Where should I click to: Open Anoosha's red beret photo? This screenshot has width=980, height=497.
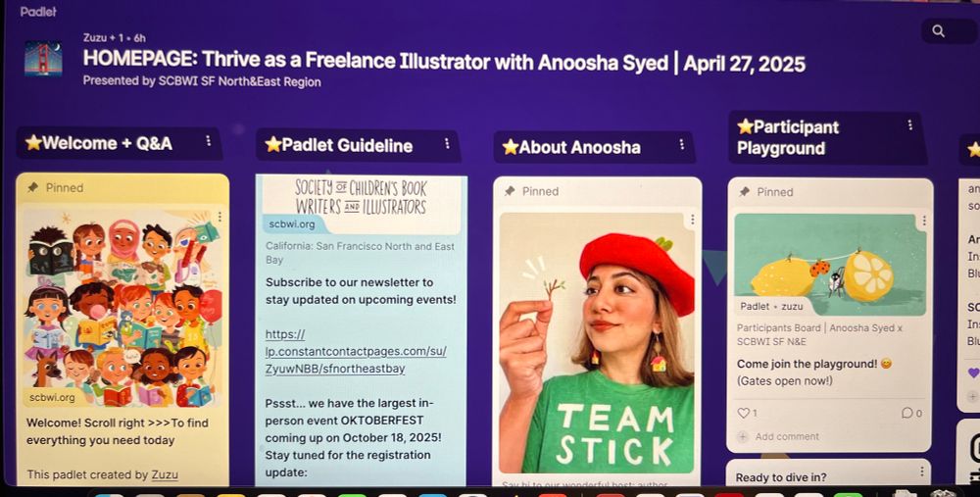point(597,342)
